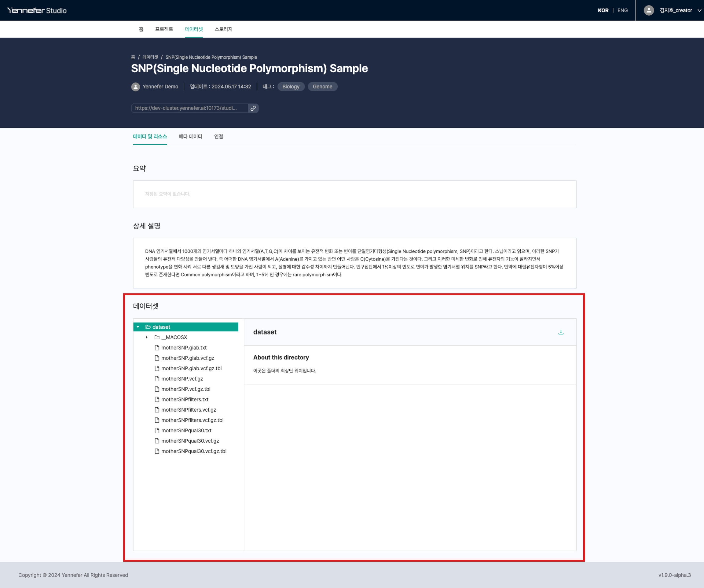
Task: Collapse the dataset root folder arrow
Action: coord(138,327)
